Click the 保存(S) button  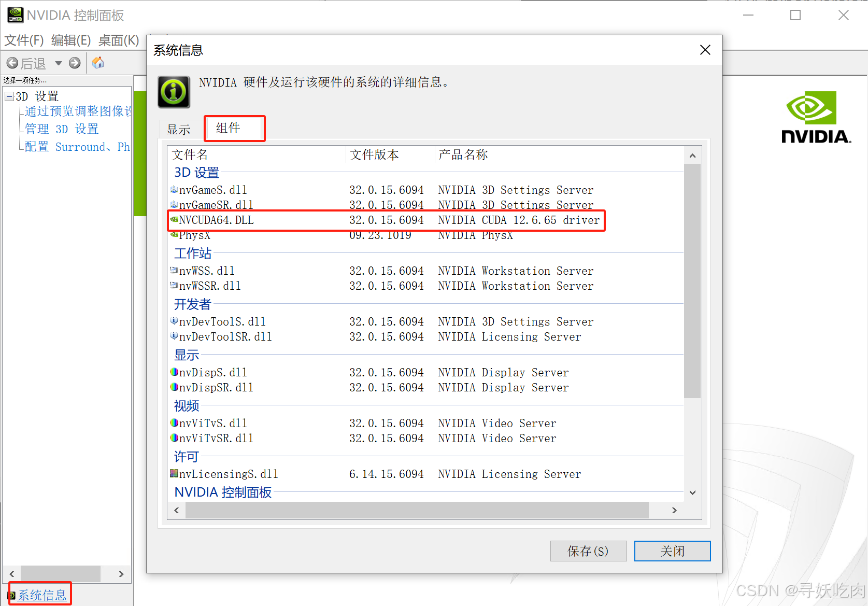coord(588,551)
